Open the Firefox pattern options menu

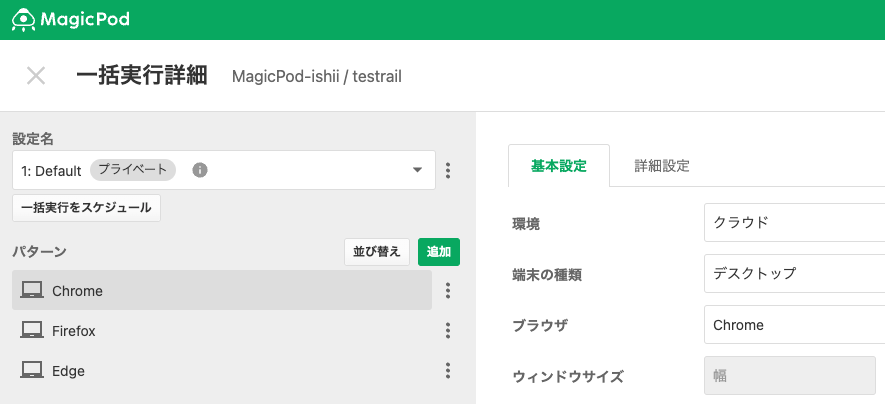[448, 330]
